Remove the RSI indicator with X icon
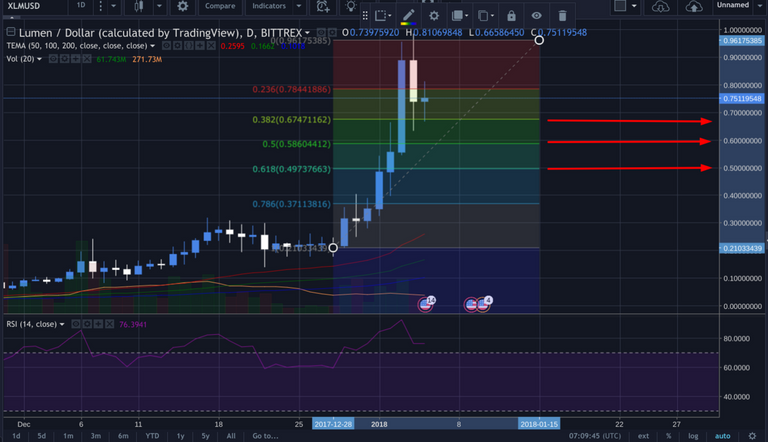Screen dimensions: 768x442 click(109, 324)
